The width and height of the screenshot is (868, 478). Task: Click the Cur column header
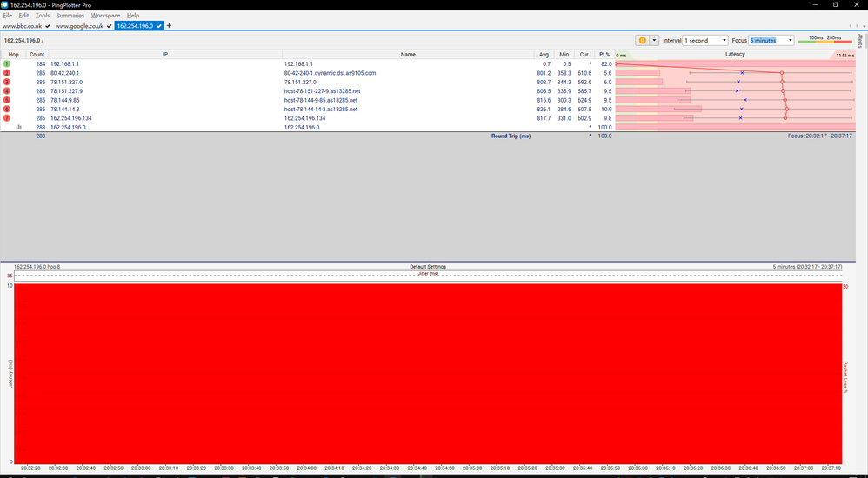point(584,55)
